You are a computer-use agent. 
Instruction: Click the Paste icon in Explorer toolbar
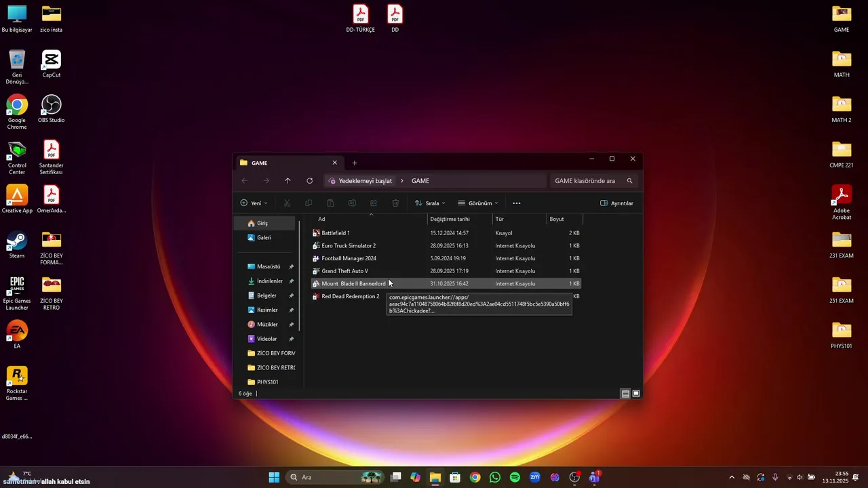coord(330,203)
